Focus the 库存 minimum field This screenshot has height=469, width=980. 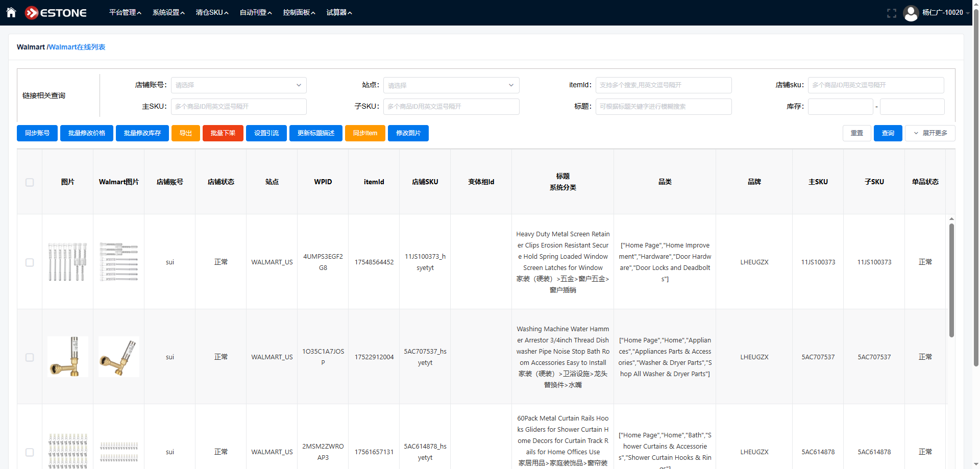click(840, 107)
